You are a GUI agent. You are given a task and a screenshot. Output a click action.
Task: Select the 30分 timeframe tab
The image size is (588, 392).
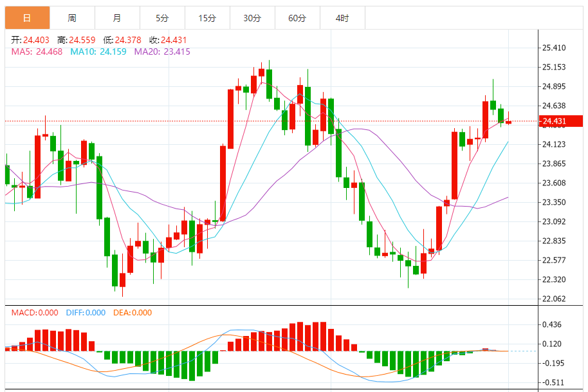[252, 17]
